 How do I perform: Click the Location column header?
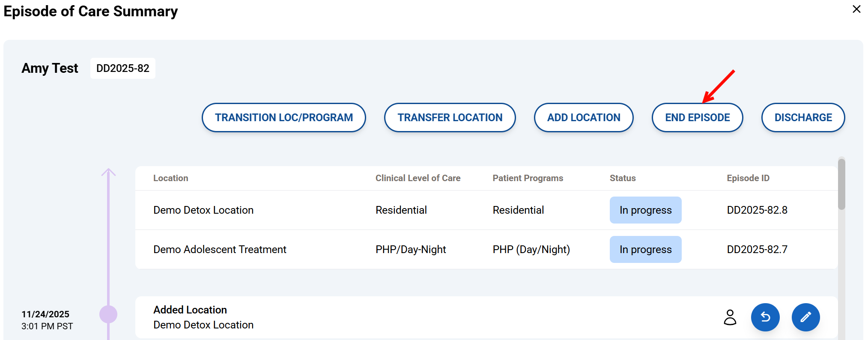point(170,178)
